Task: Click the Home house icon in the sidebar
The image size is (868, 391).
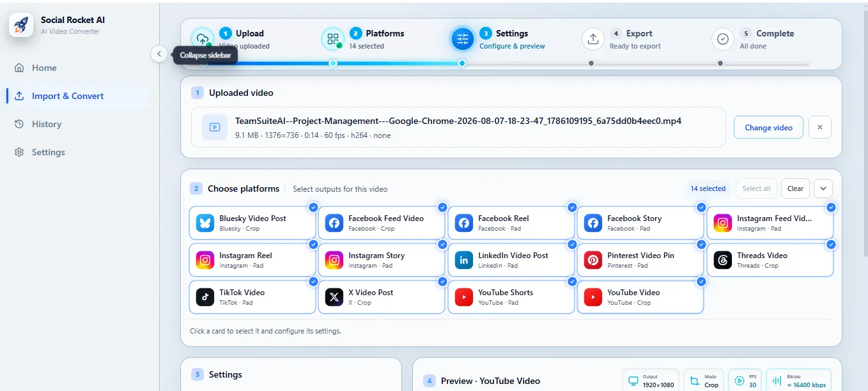Action: tap(19, 68)
